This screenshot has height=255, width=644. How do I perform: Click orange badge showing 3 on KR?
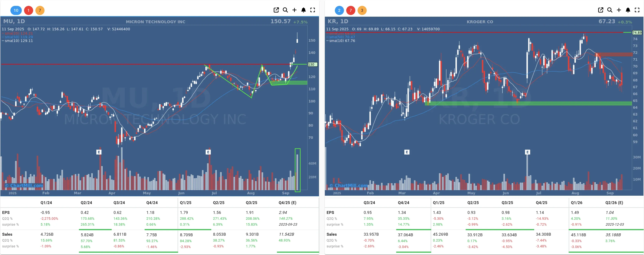point(362,10)
